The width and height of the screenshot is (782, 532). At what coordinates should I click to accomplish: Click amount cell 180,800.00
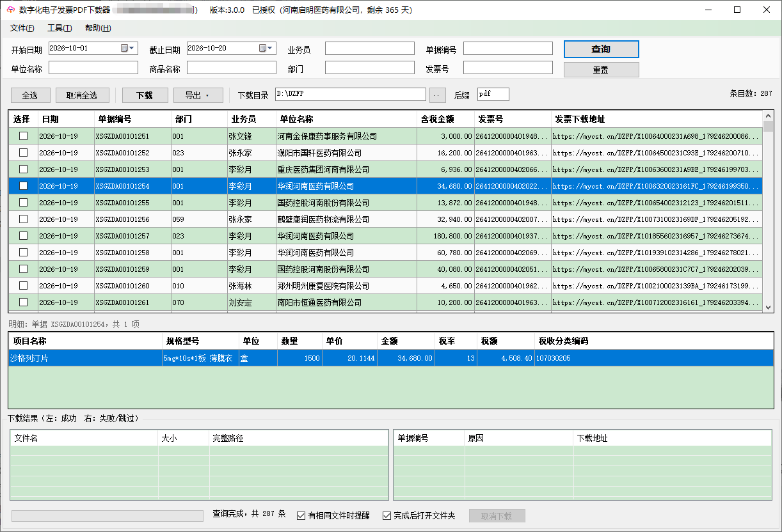coord(445,236)
